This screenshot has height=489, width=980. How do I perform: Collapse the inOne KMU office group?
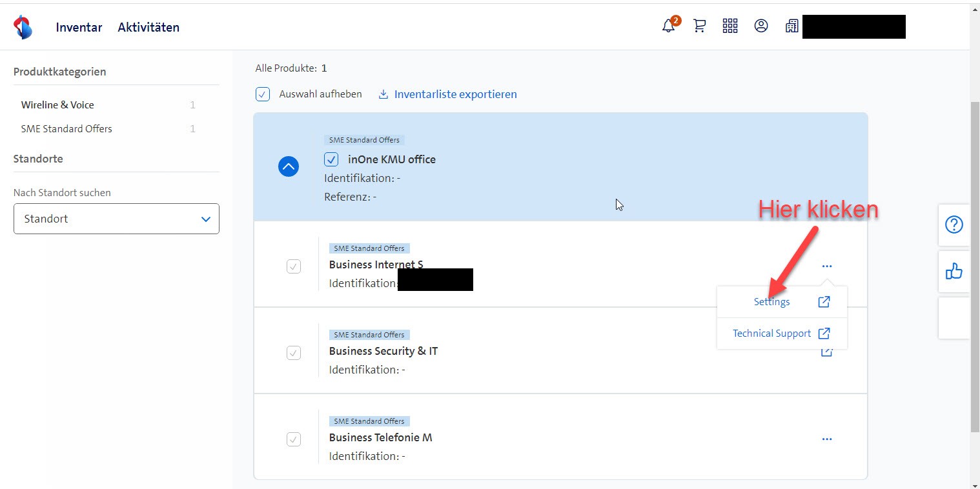click(x=289, y=167)
